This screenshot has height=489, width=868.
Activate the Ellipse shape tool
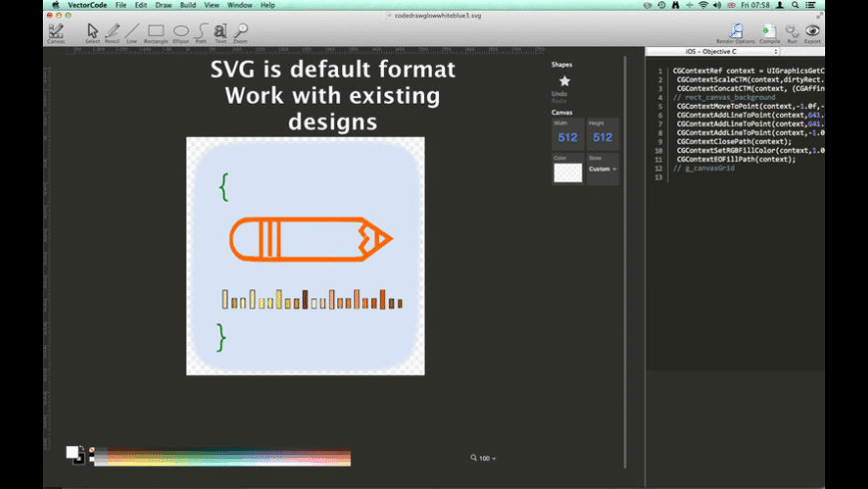181,33
